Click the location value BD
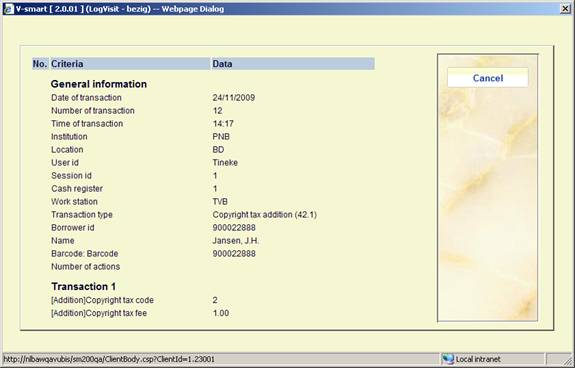The width and height of the screenshot is (575, 368). (218, 150)
